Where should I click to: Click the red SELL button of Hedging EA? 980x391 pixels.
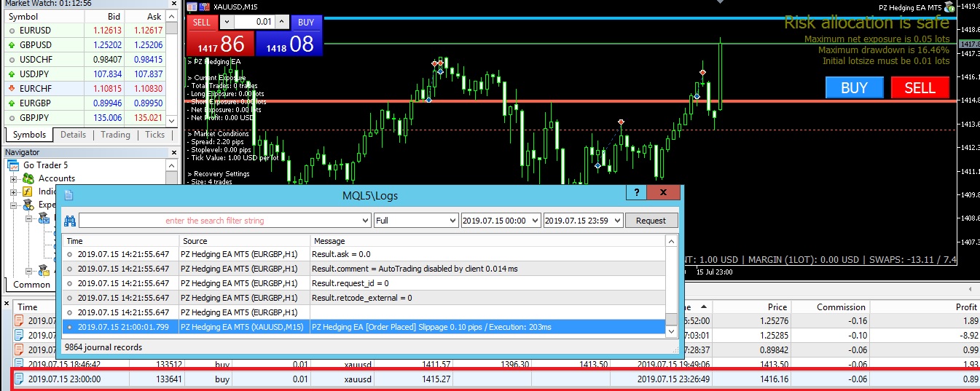click(920, 88)
